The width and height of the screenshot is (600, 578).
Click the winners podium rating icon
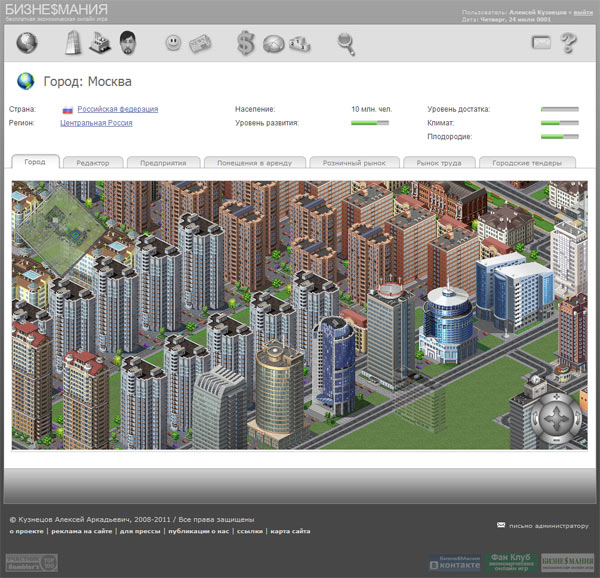pos(298,43)
